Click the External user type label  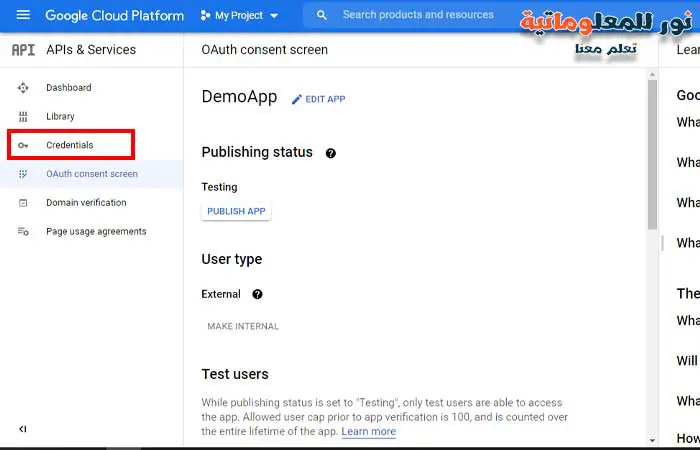(x=221, y=294)
